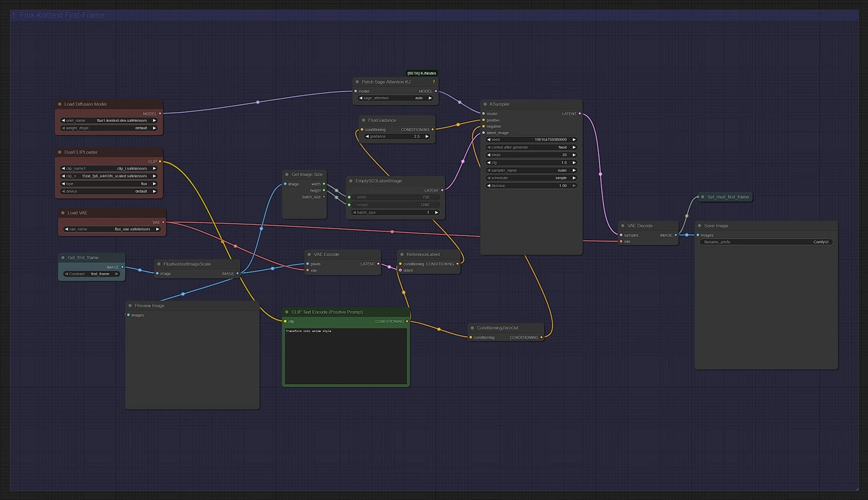This screenshot has height=500, width=868.
Task: Select the Get Image Size node title
Action: coord(307,175)
